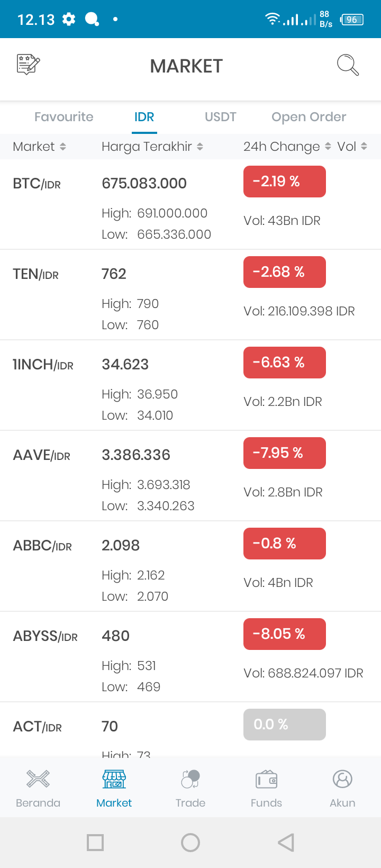Open the search magnifier icon

pos(348,65)
